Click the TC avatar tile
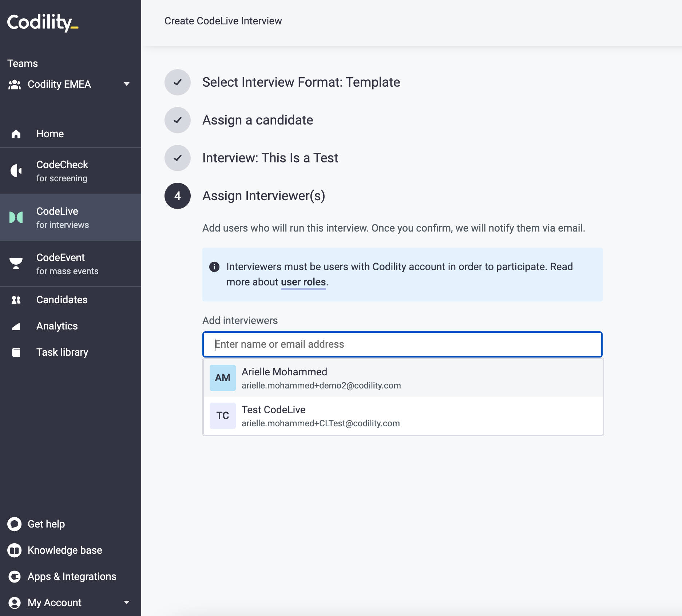682x616 pixels. coord(223,416)
